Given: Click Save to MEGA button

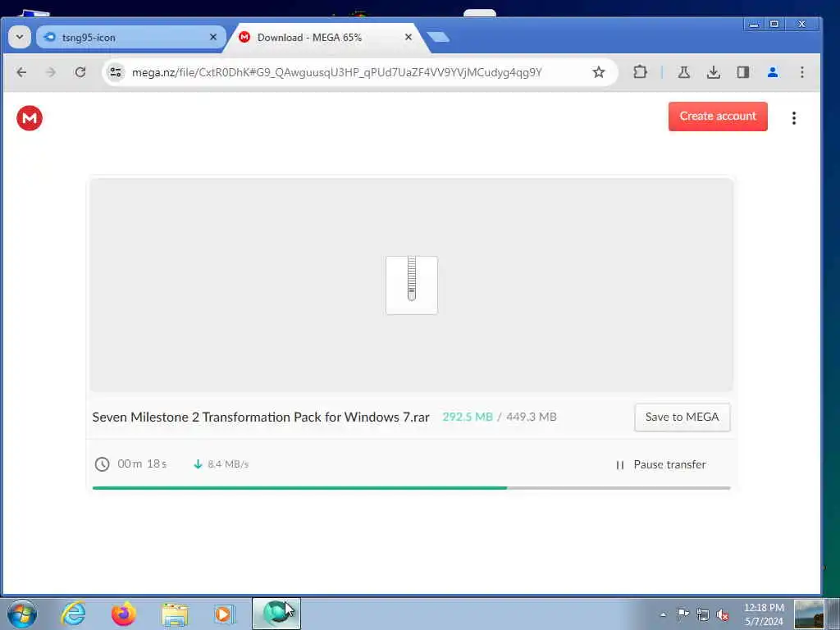Looking at the screenshot, I should coord(682,418).
